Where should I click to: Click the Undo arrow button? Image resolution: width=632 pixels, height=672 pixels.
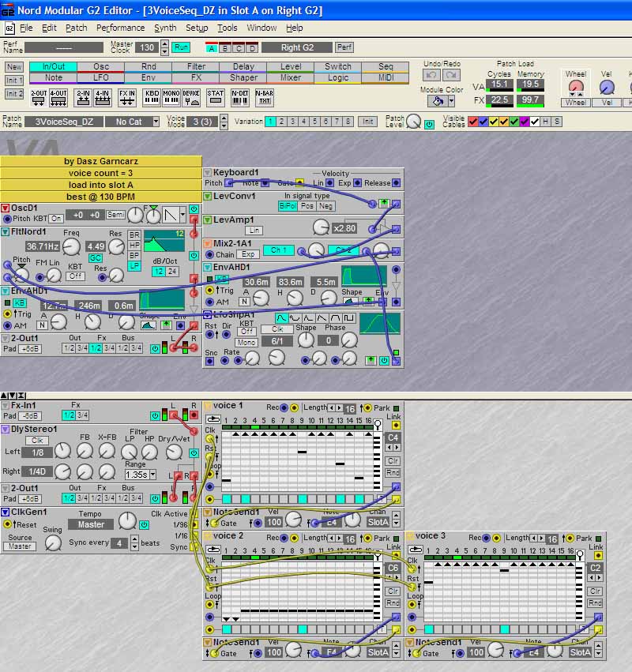click(431, 75)
